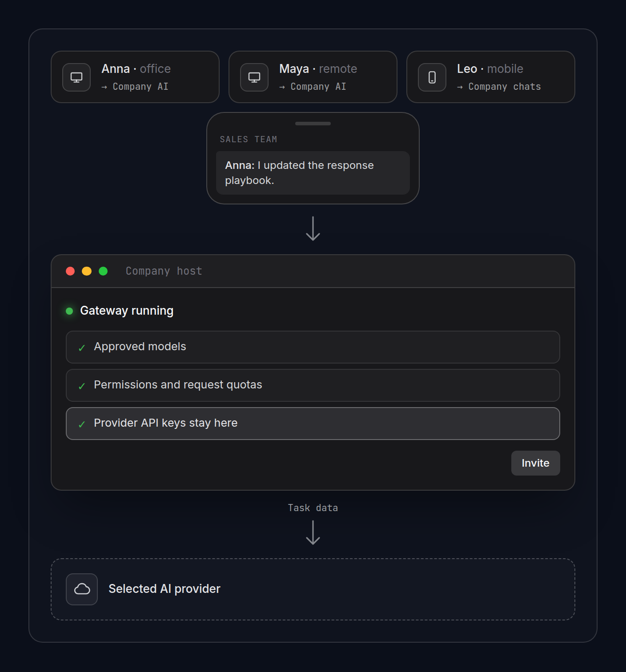Click the checkmark next to Permissions and request quotas
626x672 pixels.
[x=82, y=386]
